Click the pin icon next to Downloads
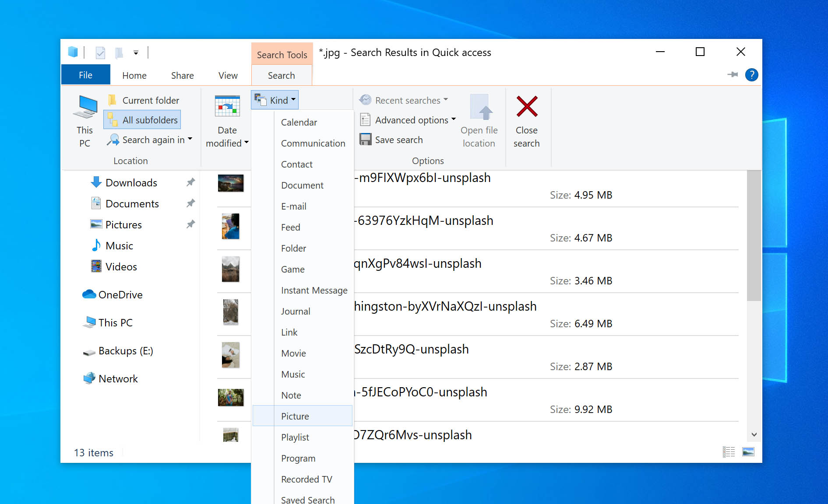 [x=190, y=182]
